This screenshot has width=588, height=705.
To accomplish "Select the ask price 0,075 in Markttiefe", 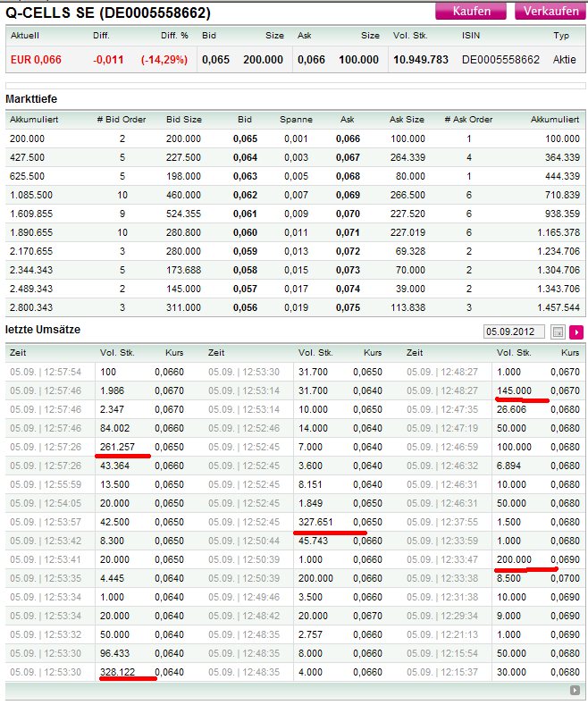I will click(x=348, y=307).
